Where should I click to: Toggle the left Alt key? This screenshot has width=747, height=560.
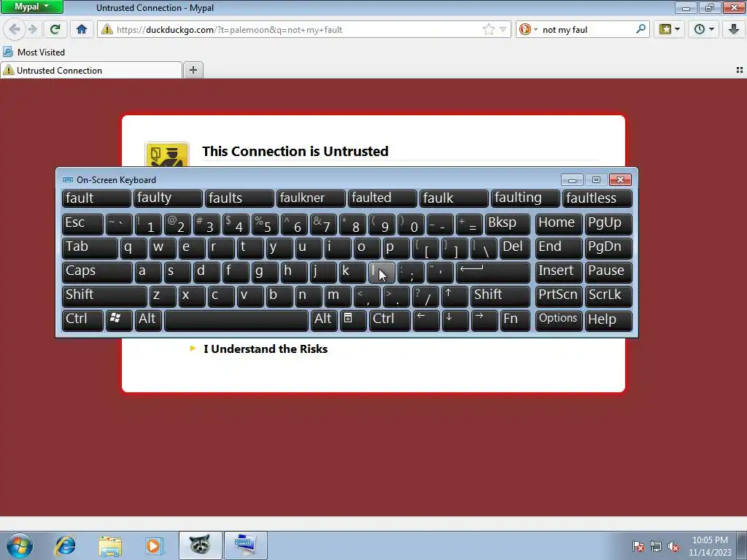tap(148, 320)
